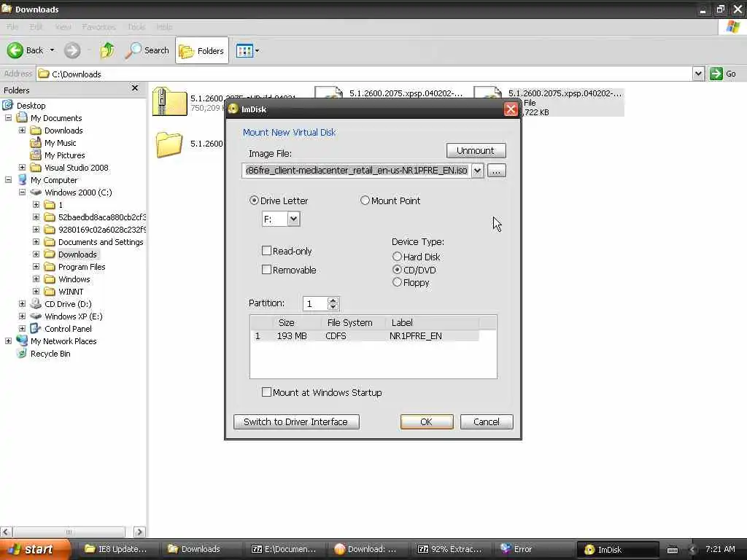
Task: Enable the Read-only checkbox
Action: pyautogui.click(x=267, y=251)
